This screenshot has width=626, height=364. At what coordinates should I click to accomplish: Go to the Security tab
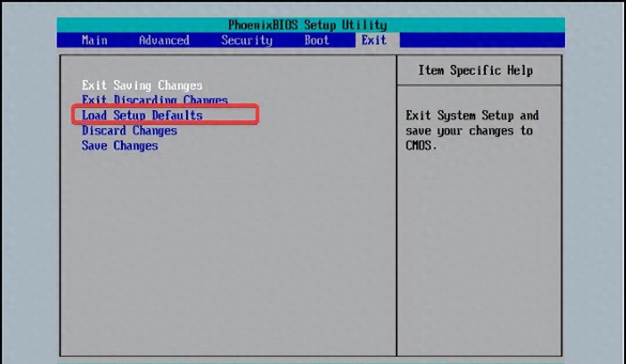(247, 40)
